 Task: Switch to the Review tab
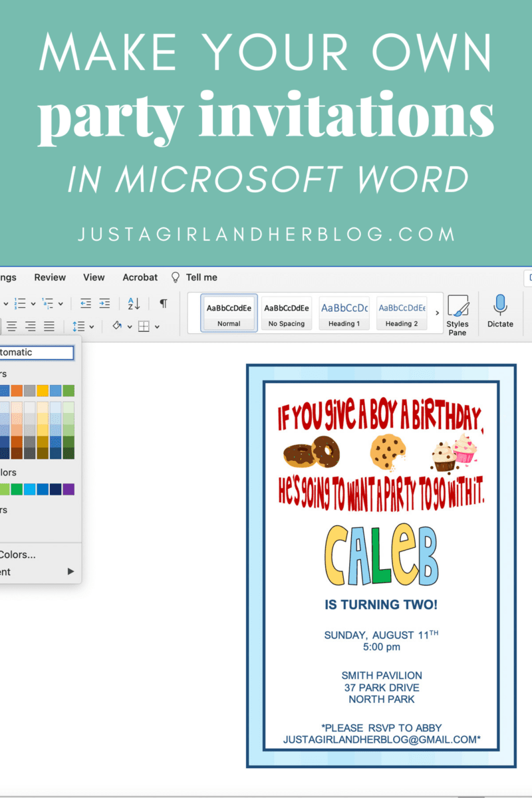click(x=50, y=277)
